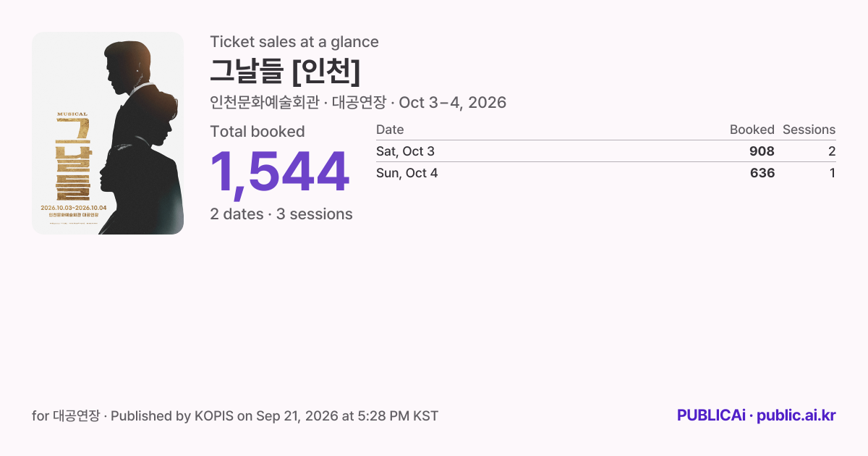The height and width of the screenshot is (456, 868).
Task: Open the PUBLICAi · public.ai.kr link
Action: point(757,415)
